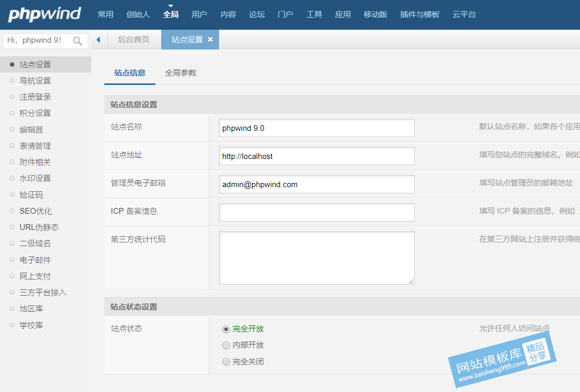Click the 站点地址 input field

pyautogui.click(x=317, y=156)
